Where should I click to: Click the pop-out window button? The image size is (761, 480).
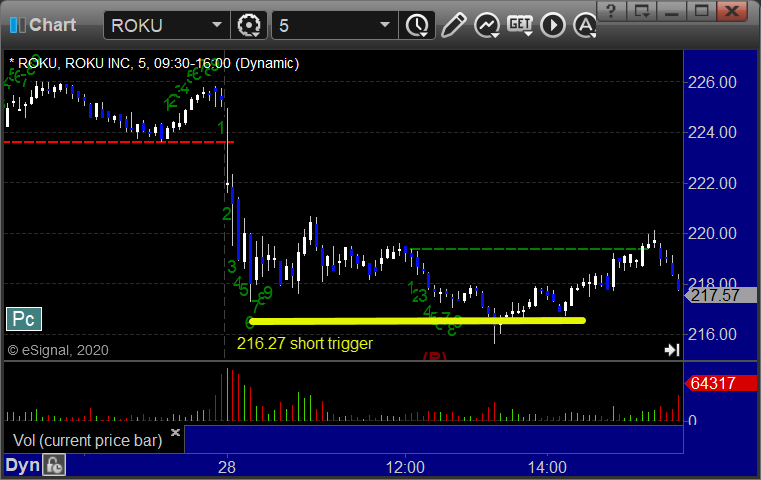point(642,11)
